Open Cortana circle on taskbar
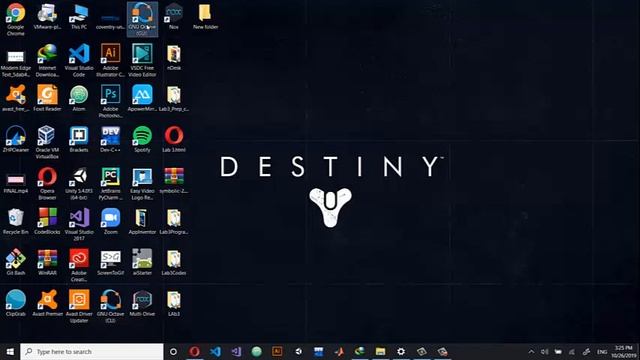This screenshot has height=360, width=640. (173, 351)
